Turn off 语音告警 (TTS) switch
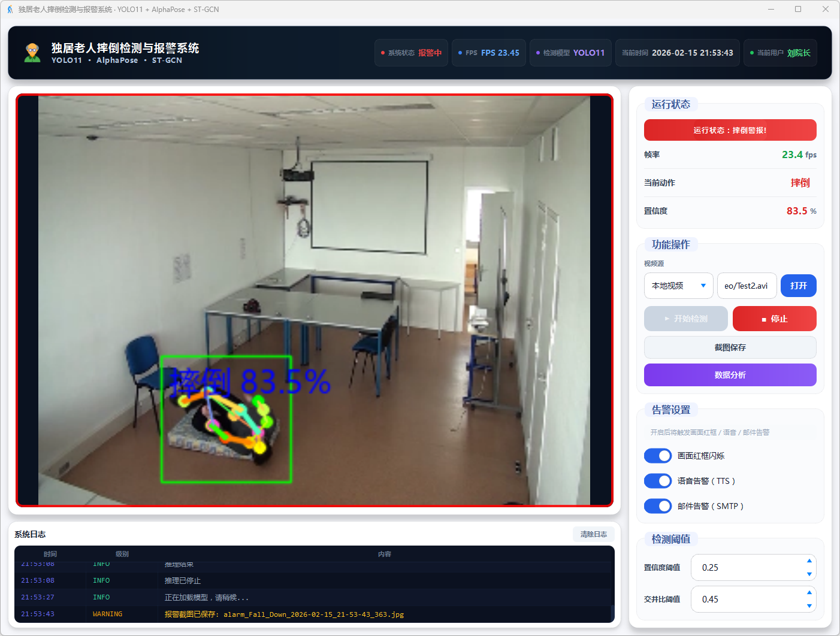The height and width of the screenshot is (636, 840). point(657,481)
